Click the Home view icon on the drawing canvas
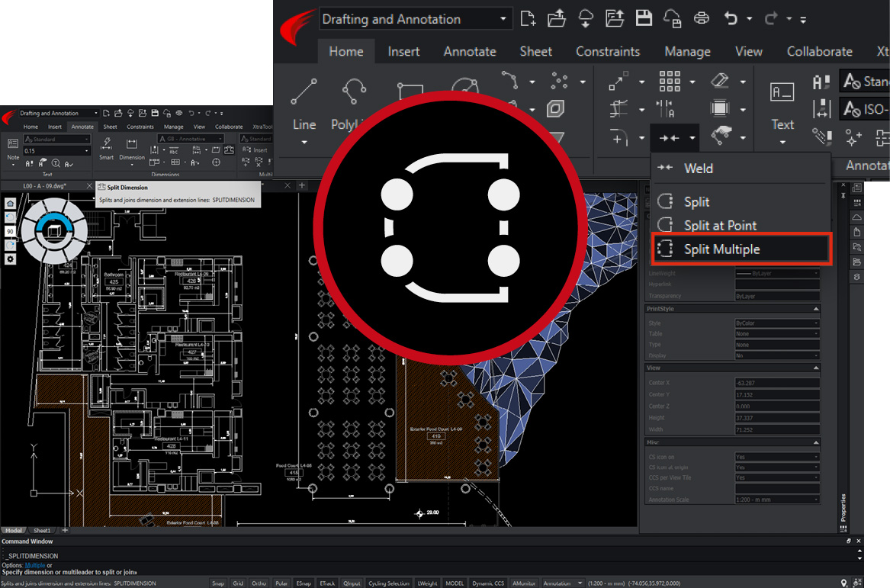This screenshot has height=588, width=890. pos(10,203)
